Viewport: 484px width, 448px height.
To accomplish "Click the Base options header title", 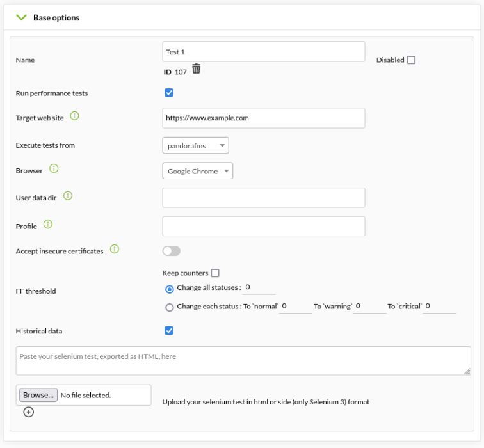I will (56, 17).
